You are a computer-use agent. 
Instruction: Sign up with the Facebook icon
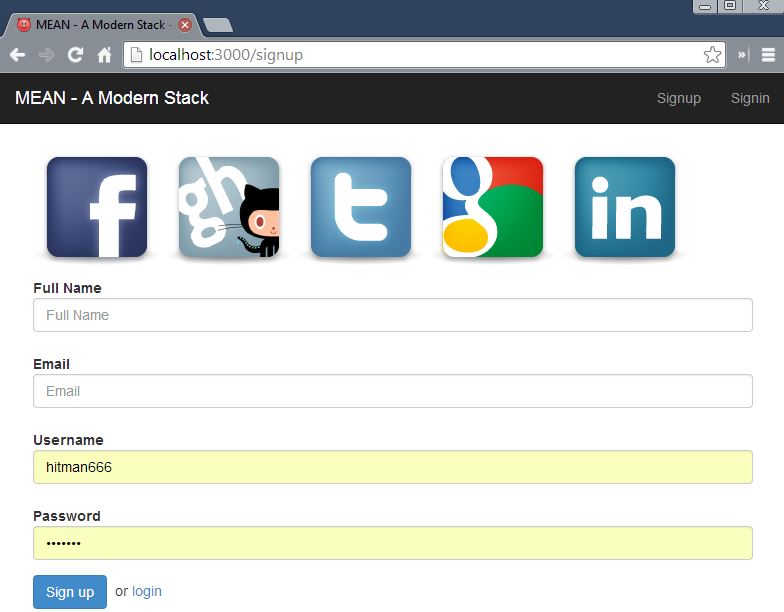(97, 207)
